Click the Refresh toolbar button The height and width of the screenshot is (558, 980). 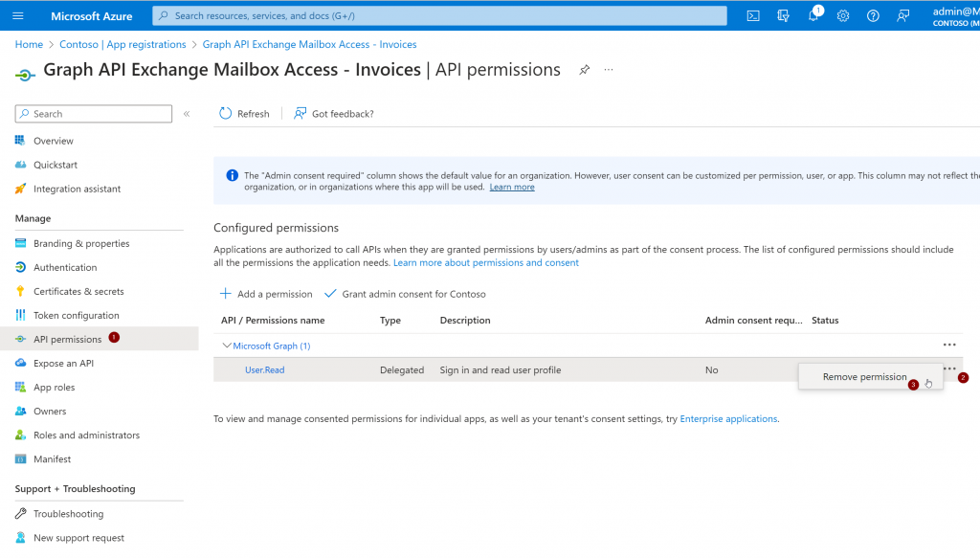click(244, 114)
